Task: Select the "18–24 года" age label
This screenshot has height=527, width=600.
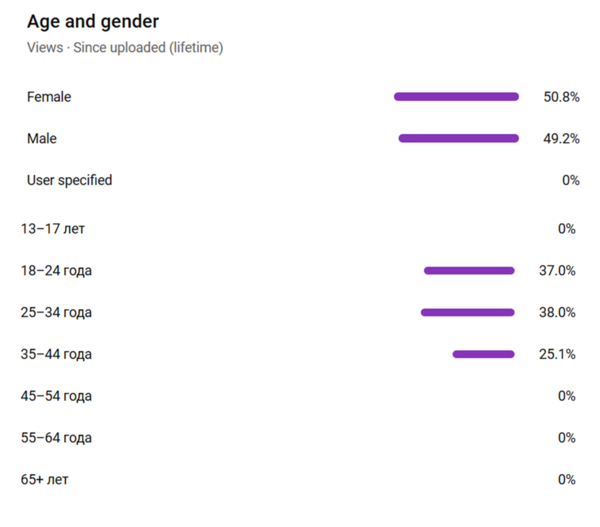Action: tap(56, 270)
